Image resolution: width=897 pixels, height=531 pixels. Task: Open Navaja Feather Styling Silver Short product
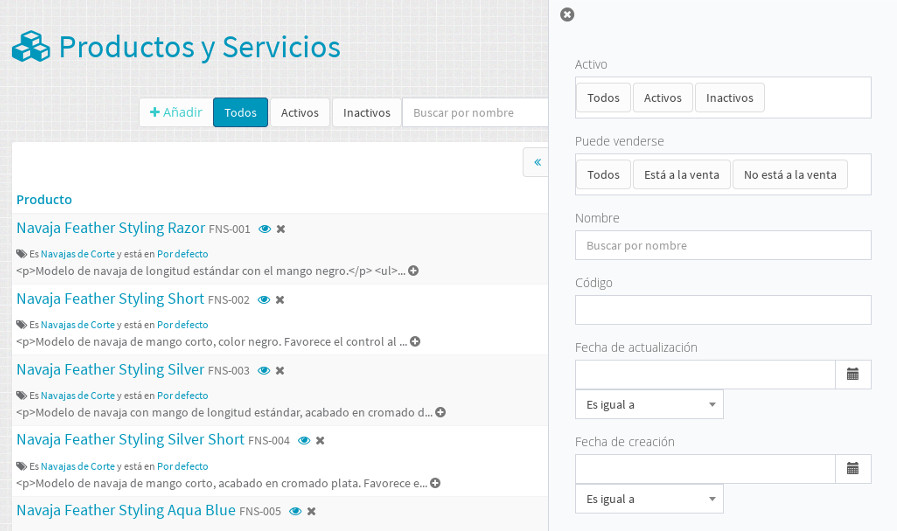click(x=130, y=439)
